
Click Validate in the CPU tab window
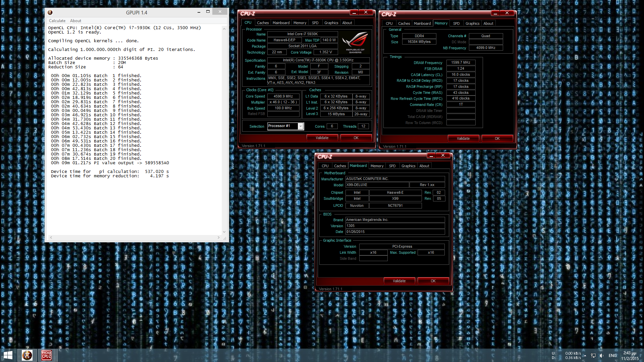(x=322, y=138)
